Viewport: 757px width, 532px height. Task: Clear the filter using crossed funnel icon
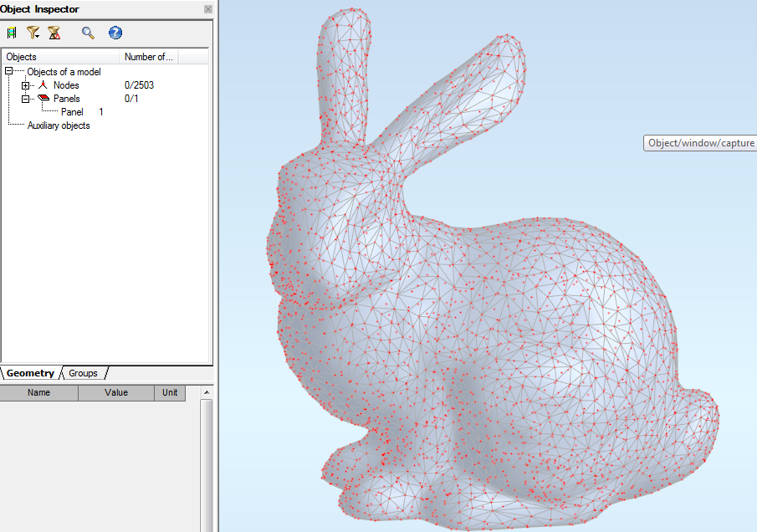coord(55,33)
